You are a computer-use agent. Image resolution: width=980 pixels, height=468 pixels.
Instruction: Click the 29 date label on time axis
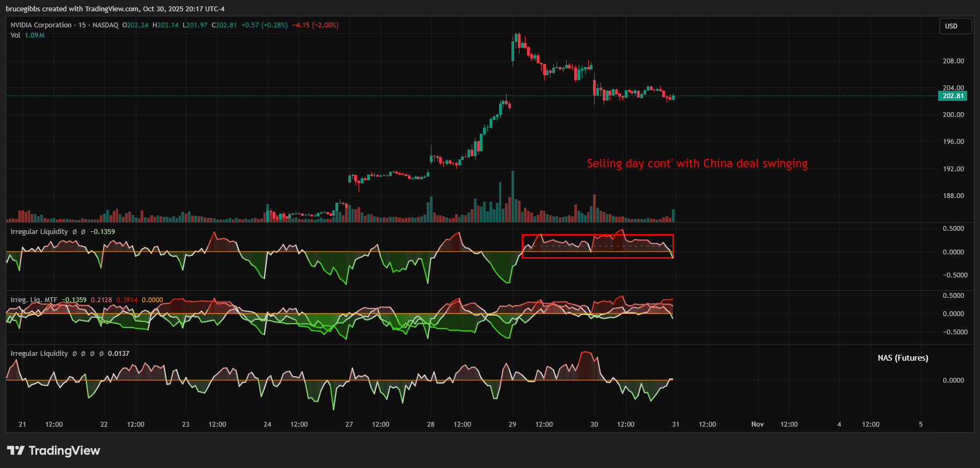click(513, 425)
